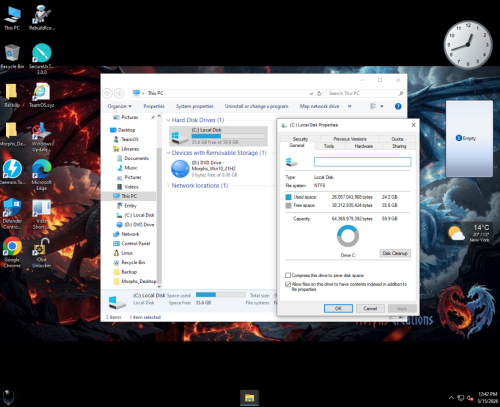
Task: Click the drive label text field
Action: coord(363,162)
